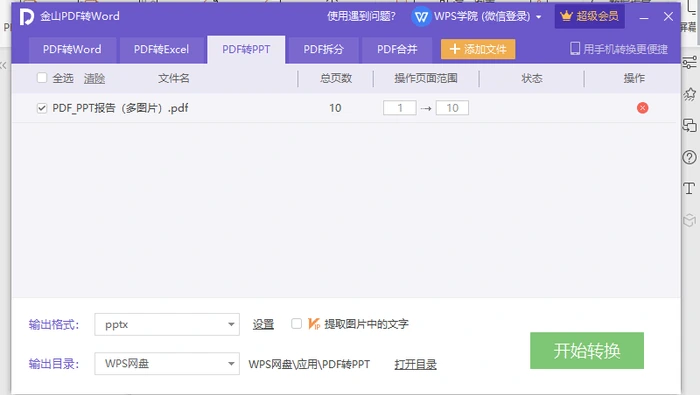The width and height of the screenshot is (700, 395).
Task: Select the PDF转PPT tab
Action: [x=246, y=50]
